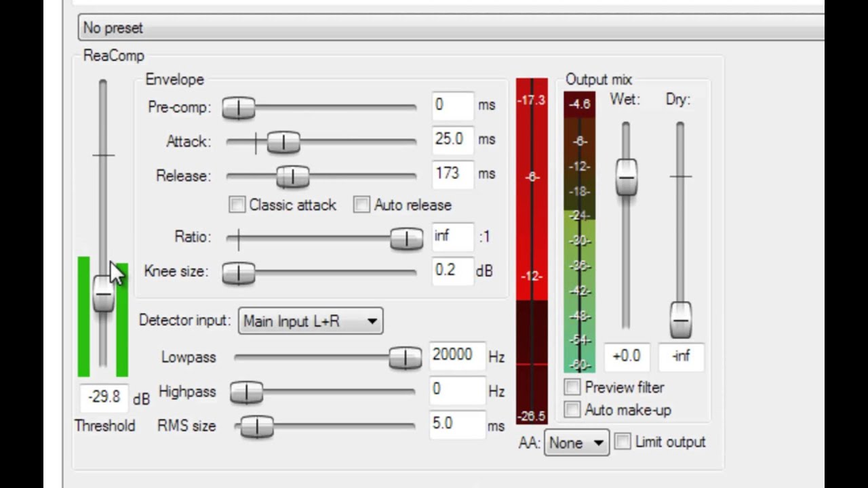This screenshot has width=868, height=488.
Task: Click the Pre-comp ms value field
Action: click(x=453, y=106)
